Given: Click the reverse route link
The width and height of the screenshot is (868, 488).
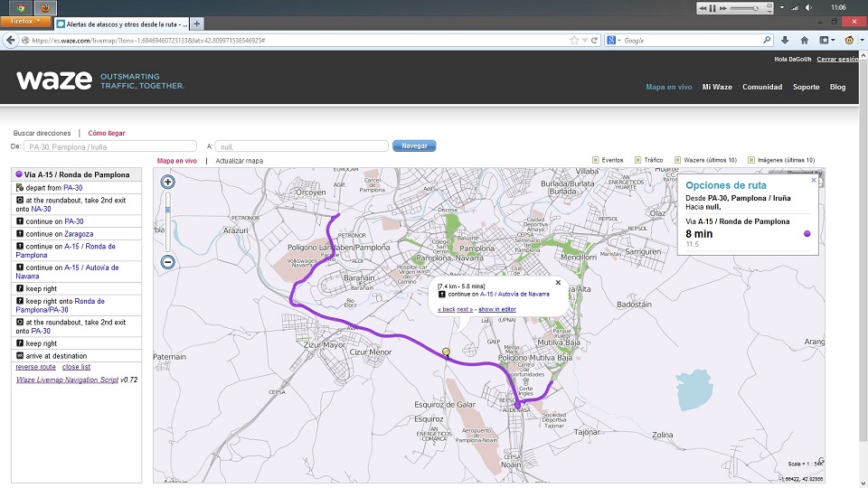Looking at the screenshot, I should tap(35, 367).
